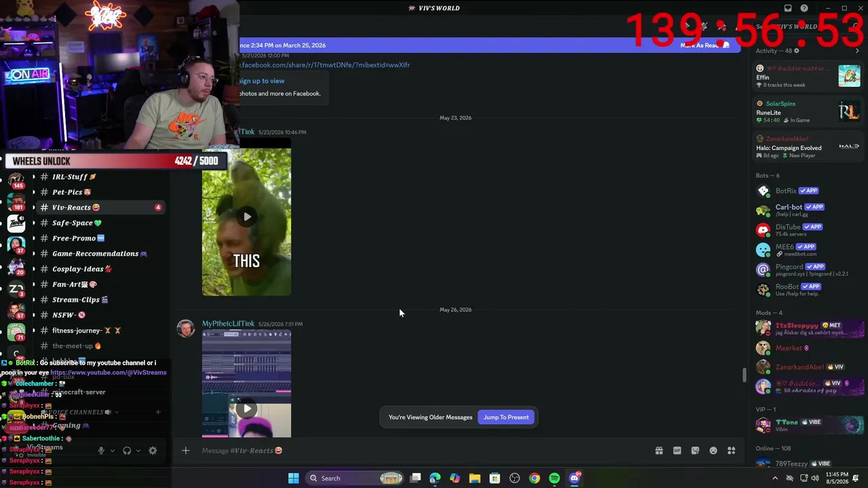Open the Halo: Campaign Evolved activity card
Image resolution: width=868 pixels, height=488 pixels.
point(808,147)
